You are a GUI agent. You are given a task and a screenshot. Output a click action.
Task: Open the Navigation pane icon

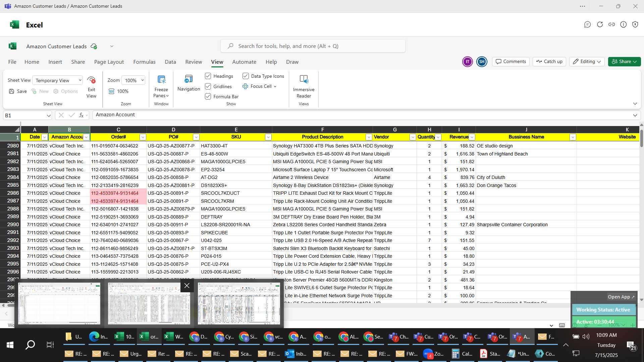pyautogui.click(x=189, y=79)
